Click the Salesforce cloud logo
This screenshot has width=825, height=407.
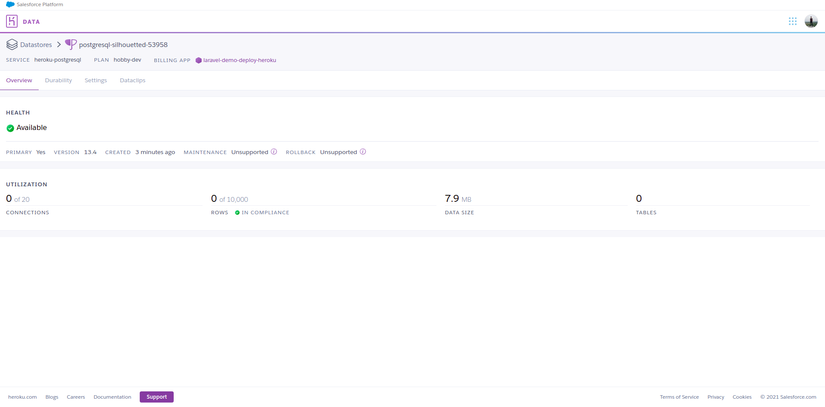coord(10,4)
